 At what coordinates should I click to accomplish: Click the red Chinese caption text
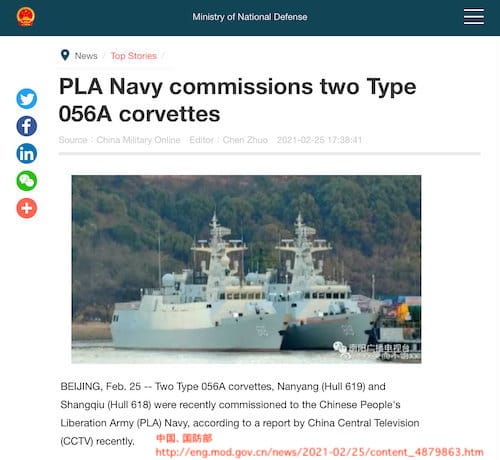[184, 438]
